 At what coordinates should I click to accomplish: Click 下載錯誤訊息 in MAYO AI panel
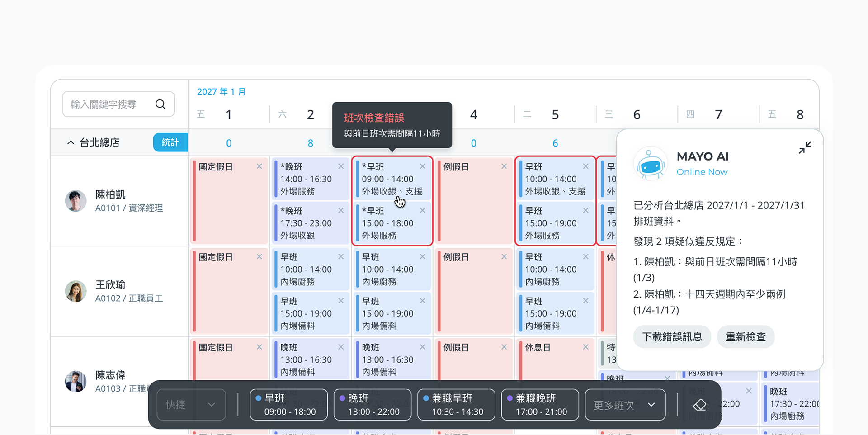click(x=672, y=337)
